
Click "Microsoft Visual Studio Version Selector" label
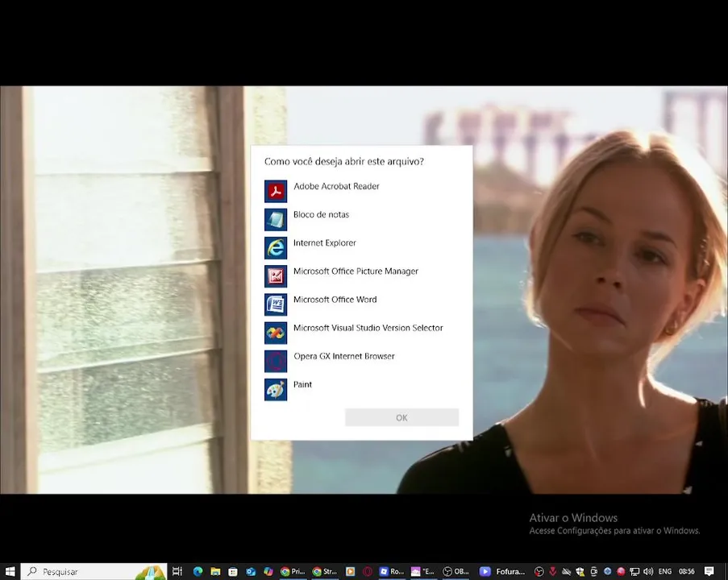368,328
